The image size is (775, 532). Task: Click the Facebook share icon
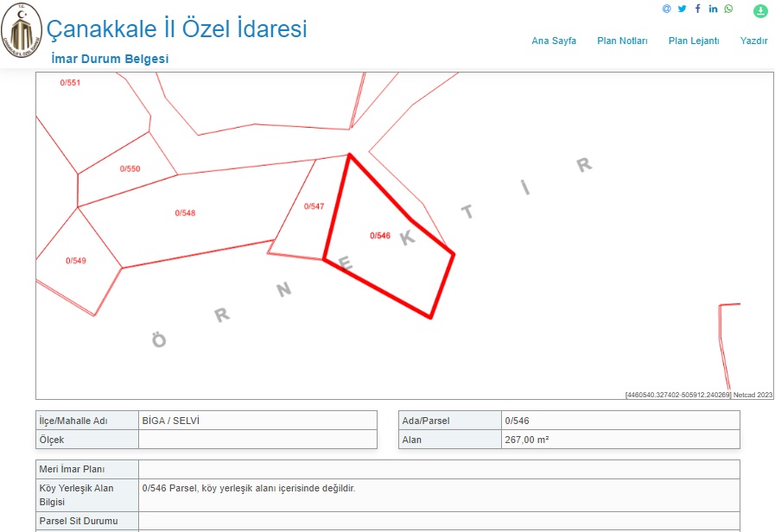pos(697,9)
